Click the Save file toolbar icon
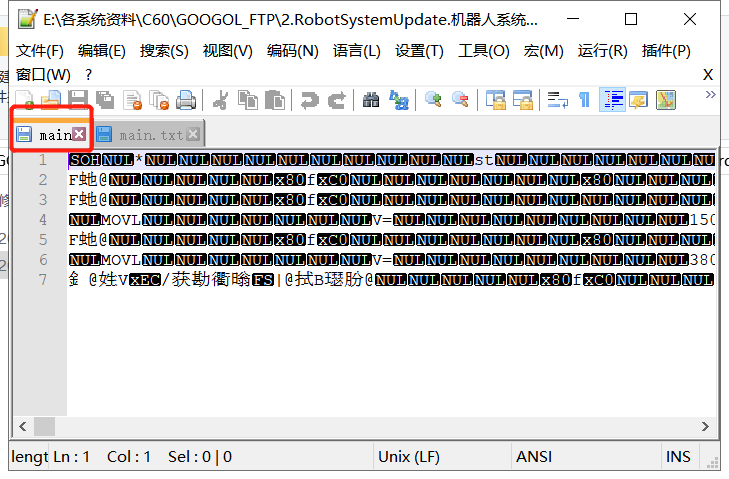Screen dimensions: 729x479 78,100
